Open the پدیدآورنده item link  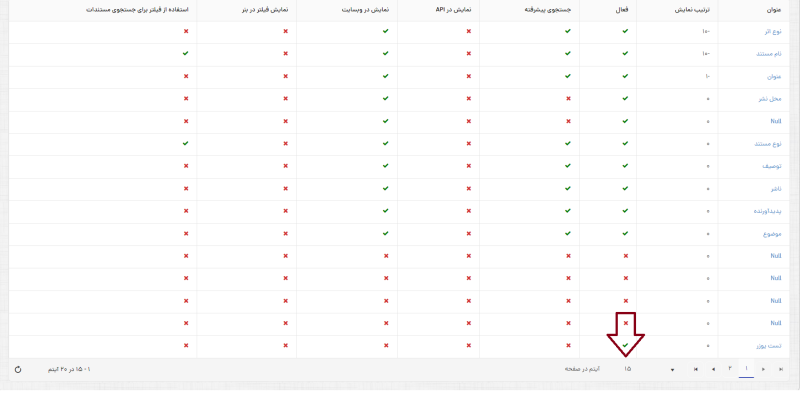[x=766, y=211]
